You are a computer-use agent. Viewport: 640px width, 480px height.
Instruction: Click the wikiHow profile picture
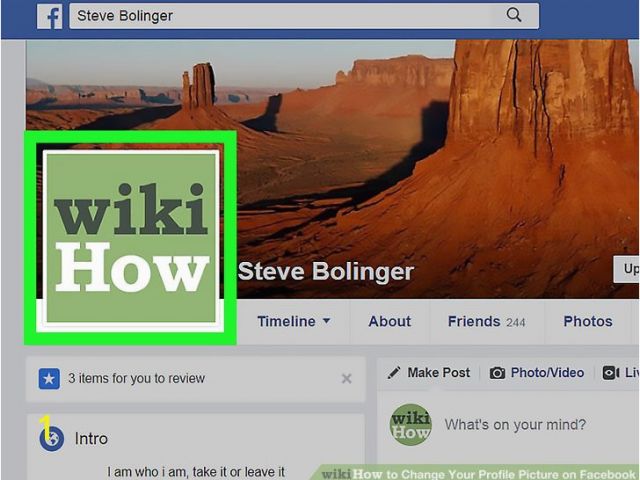tap(131, 237)
